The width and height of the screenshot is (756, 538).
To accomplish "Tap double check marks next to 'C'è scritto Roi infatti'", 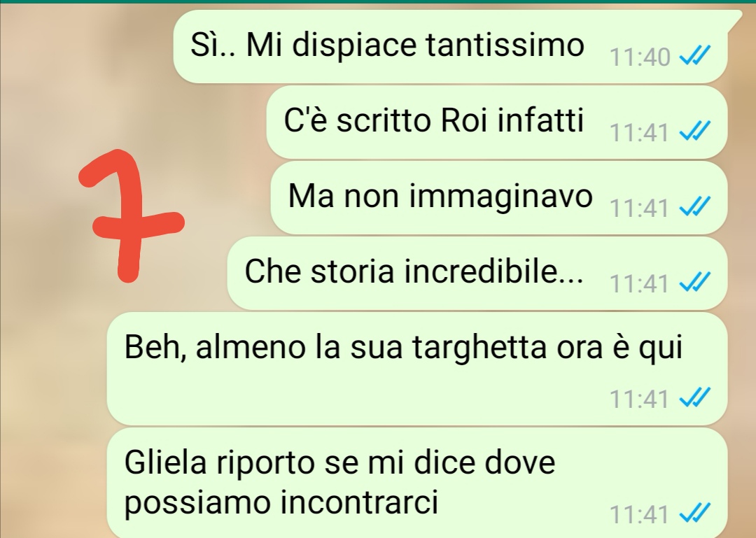I will tap(694, 131).
